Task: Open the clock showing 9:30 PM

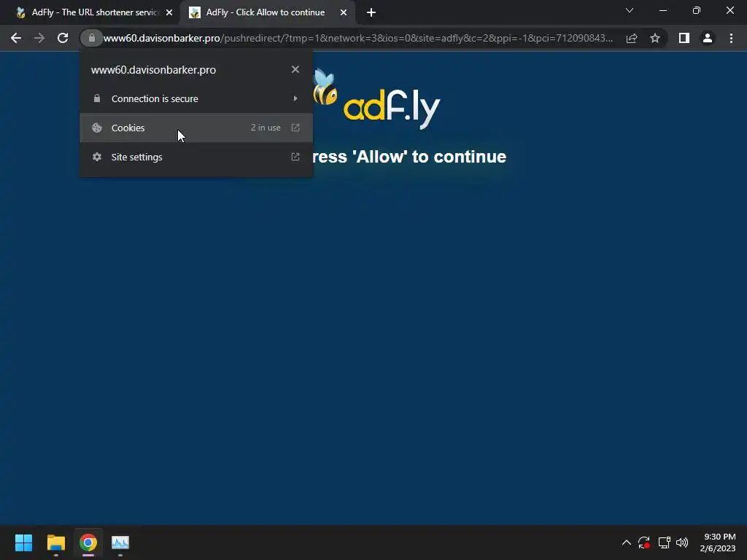Action: pos(718,542)
